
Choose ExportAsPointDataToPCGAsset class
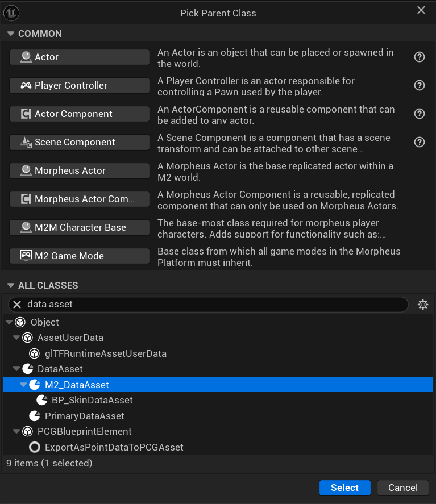tap(114, 447)
